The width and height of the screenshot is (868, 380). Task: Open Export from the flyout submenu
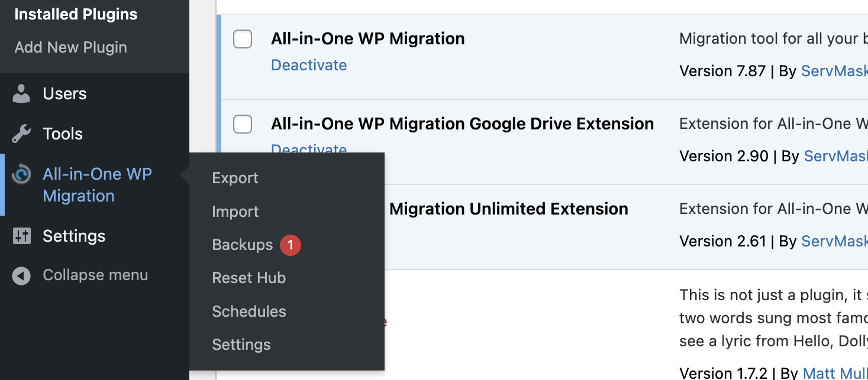pyautogui.click(x=235, y=178)
